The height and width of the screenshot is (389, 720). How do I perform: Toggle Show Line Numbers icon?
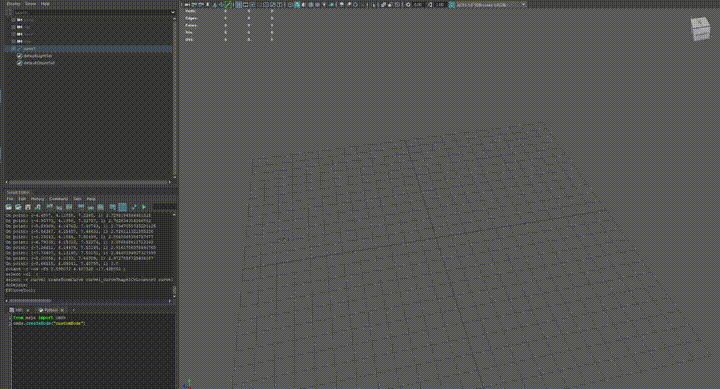pyautogui.click(x=122, y=207)
